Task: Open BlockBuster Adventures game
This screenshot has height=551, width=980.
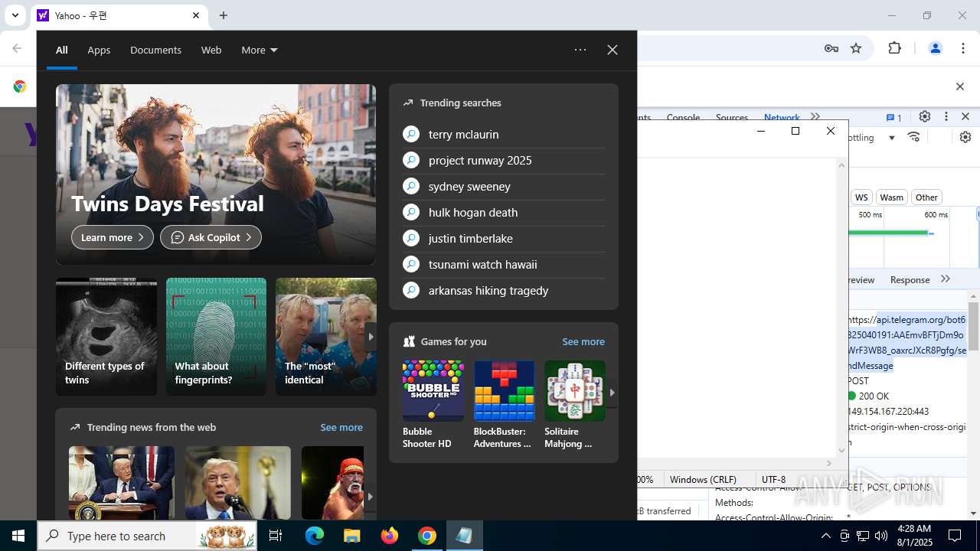Action: 504,404
